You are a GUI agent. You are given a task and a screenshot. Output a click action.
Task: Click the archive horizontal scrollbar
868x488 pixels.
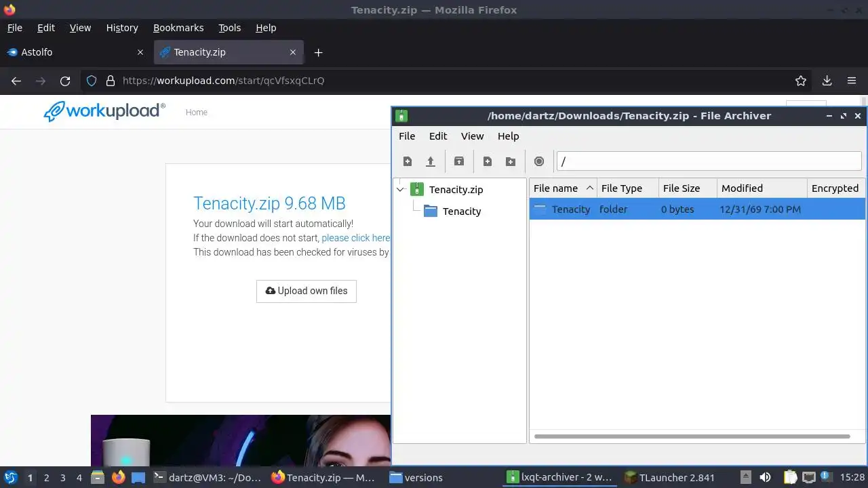point(692,436)
